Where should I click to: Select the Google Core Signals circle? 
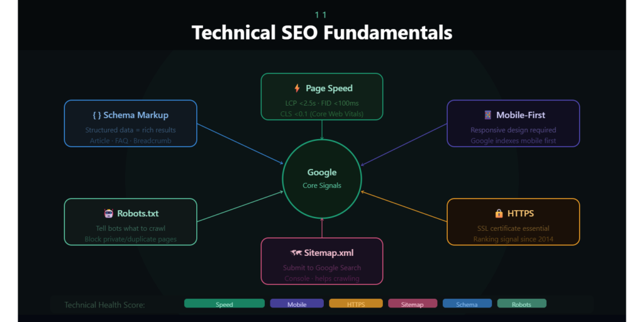tap(322, 179)
